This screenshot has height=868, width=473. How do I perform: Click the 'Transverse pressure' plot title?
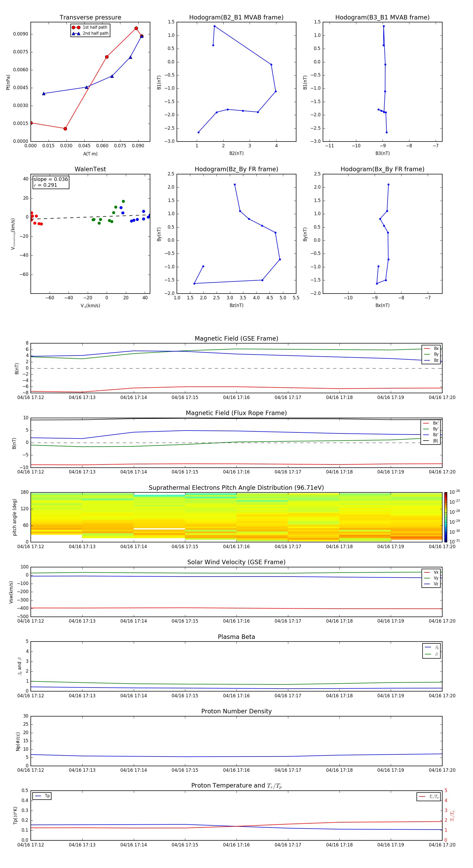pos(90,17)
